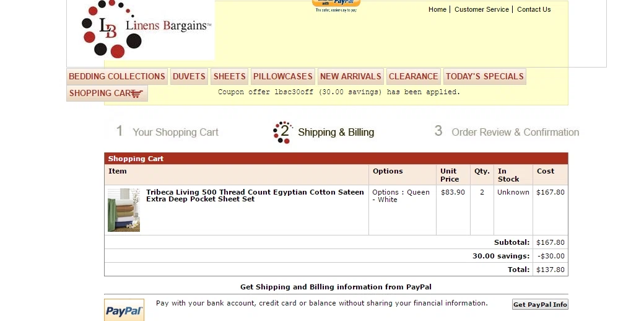The image size is (644, 321).
Task: Click the PayPal logo beside payment text
Action: (124, 310)
